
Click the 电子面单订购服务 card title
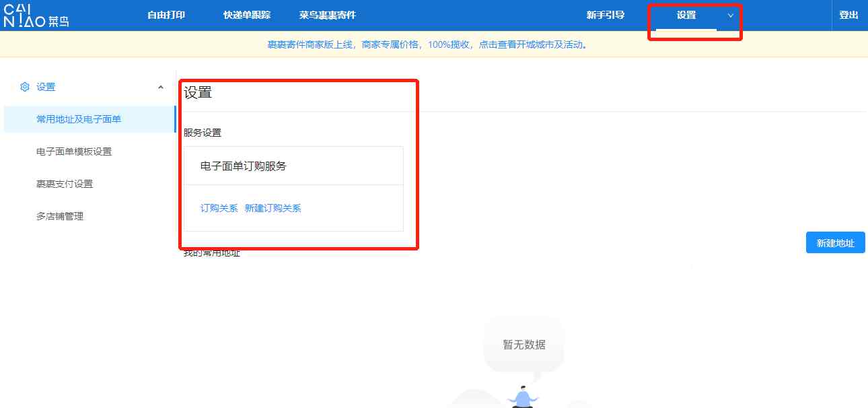[244, 166]
